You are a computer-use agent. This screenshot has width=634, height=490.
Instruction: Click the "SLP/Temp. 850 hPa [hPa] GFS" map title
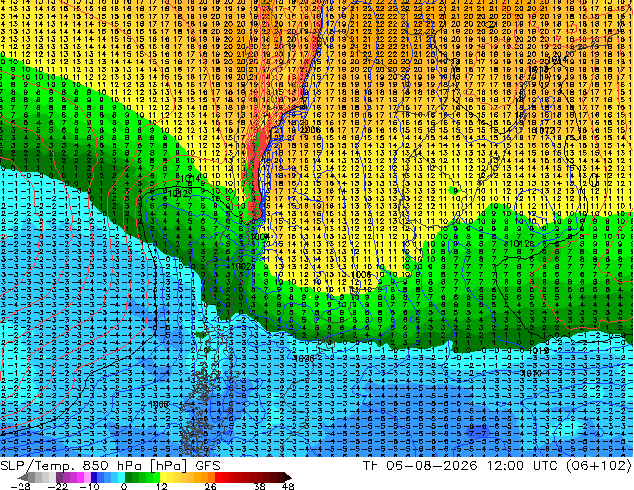(110, 466)
